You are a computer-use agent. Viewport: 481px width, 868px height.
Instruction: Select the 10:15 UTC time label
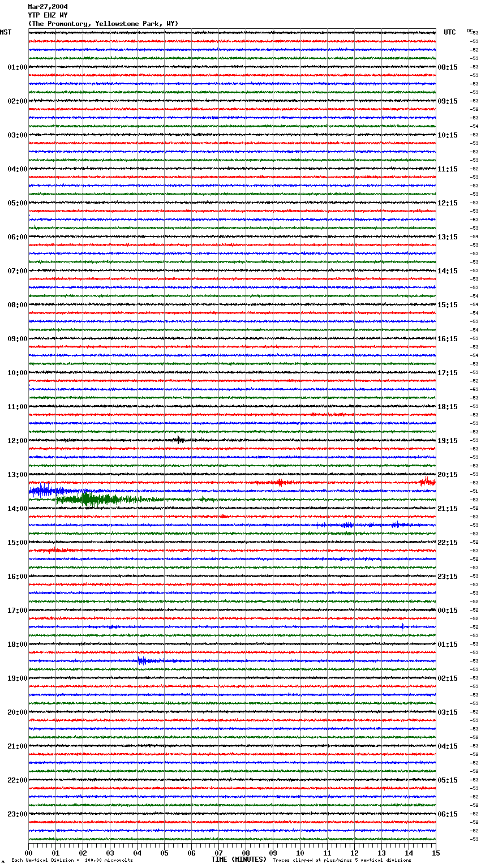[448, 135]
